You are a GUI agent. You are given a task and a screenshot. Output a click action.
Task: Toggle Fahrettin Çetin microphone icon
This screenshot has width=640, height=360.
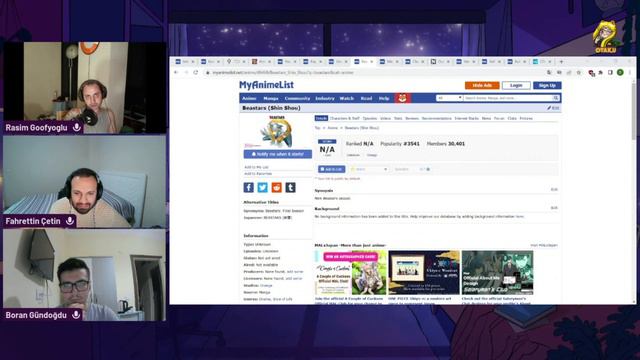pos(70,221)
